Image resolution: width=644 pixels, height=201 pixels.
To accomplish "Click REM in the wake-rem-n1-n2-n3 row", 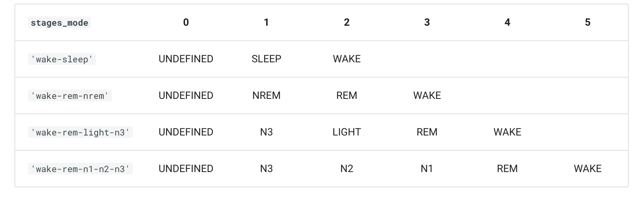I will 507,169.
